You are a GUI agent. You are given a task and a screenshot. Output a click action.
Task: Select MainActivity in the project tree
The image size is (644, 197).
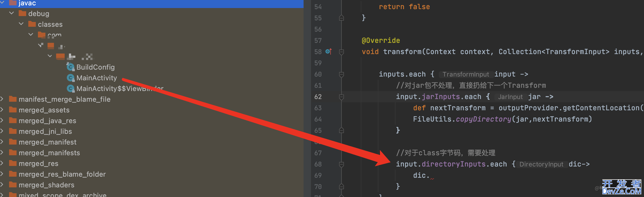coord(97,78)
